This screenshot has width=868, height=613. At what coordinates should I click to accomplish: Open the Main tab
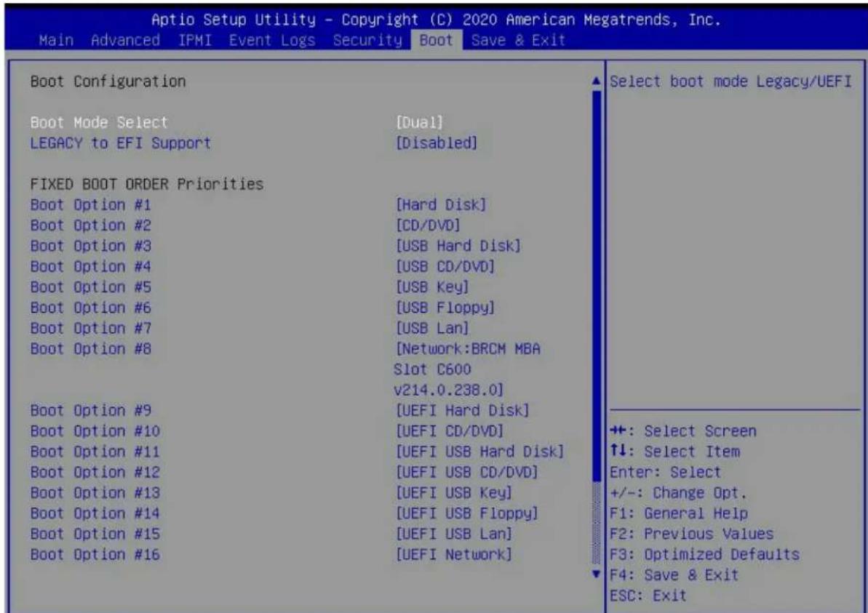click(56, 41)
